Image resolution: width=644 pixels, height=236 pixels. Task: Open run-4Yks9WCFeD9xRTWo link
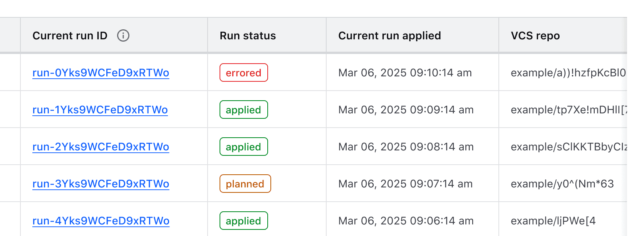101,221
